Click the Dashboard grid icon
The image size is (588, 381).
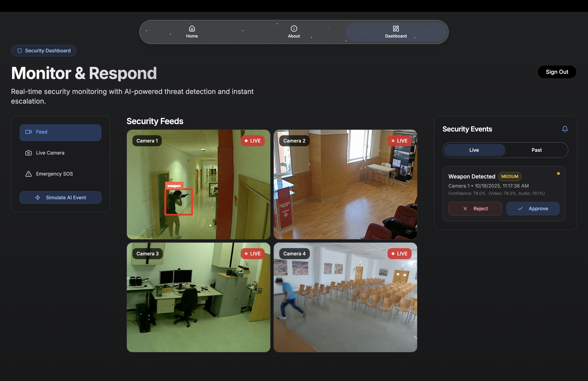click(x=396, y=28)
